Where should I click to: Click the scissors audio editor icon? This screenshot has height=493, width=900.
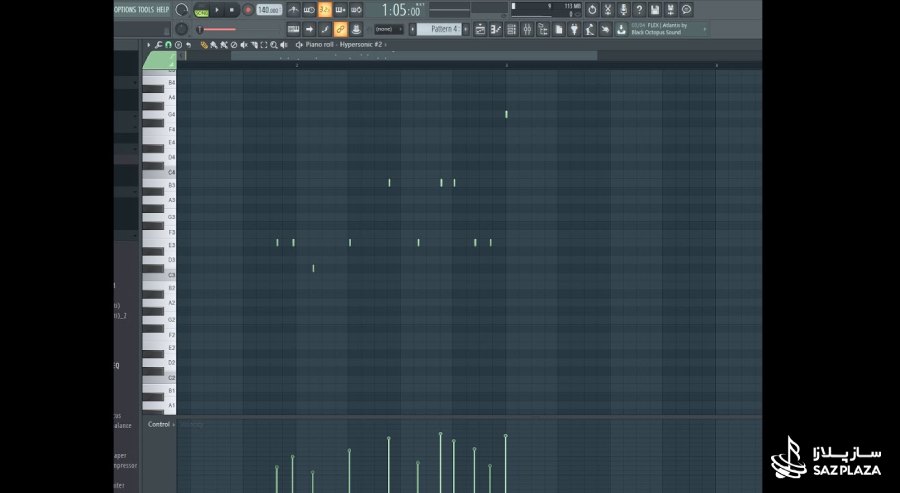click(608, 10)
